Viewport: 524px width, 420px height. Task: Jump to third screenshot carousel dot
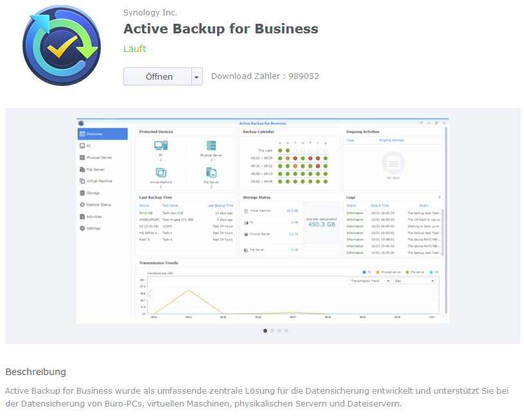pos(279,331)
